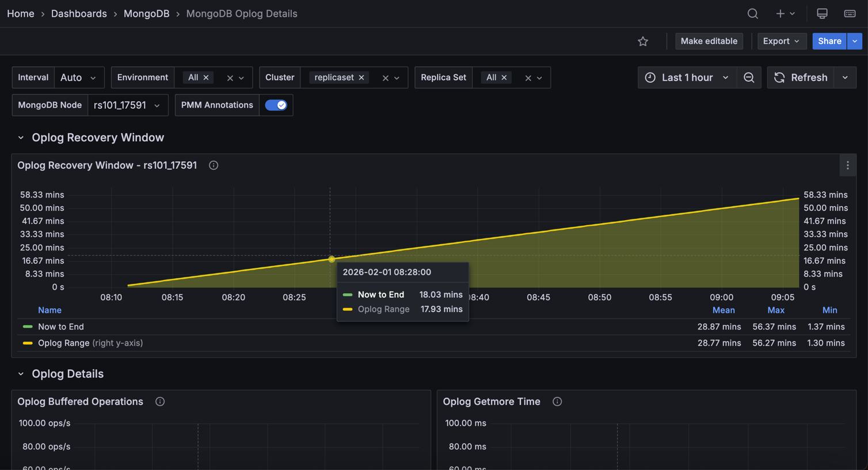Open the Interval Auto dropdown
The width and height of the screenshot is (868, 470).
tap(79, 77)
